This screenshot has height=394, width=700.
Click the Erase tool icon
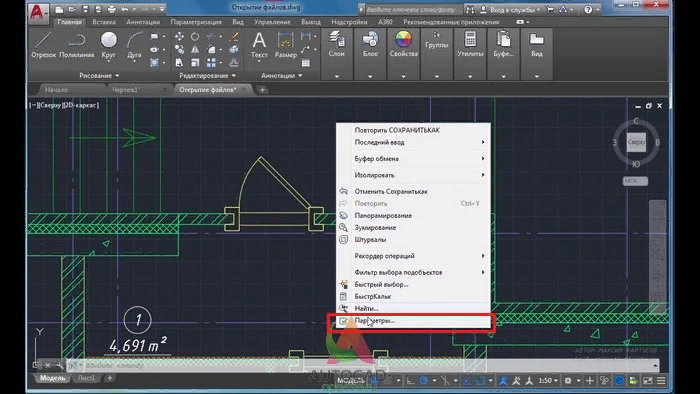pos(233,37)
